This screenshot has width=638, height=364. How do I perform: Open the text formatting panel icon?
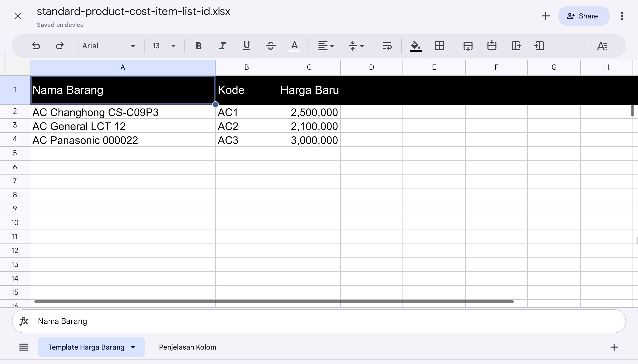[x=602, y=46]
